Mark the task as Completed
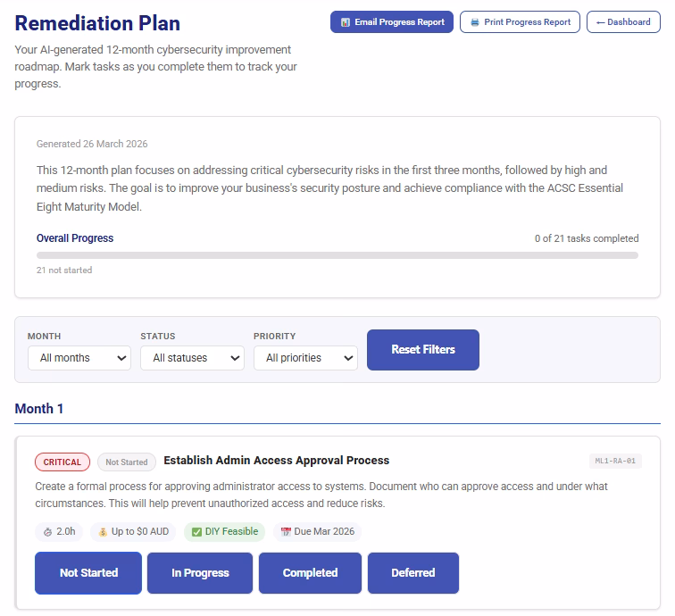Viewport: 675px width, 616px height. tap(310, 573)
